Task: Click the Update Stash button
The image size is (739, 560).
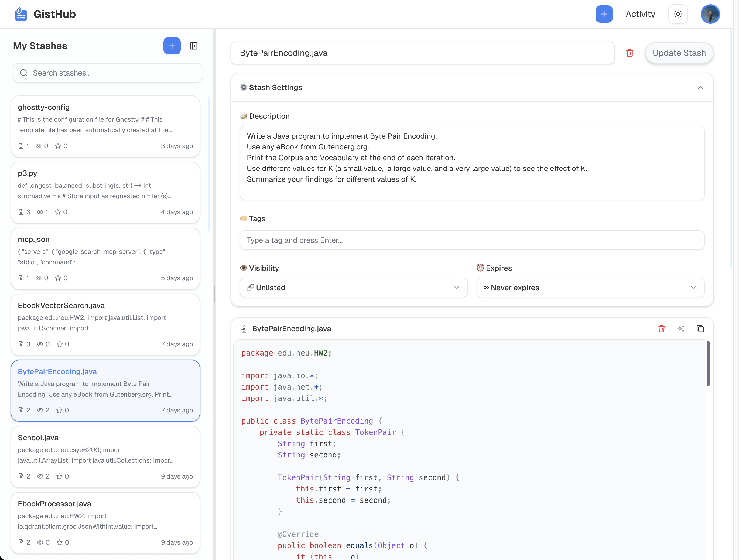Action: 679,53
